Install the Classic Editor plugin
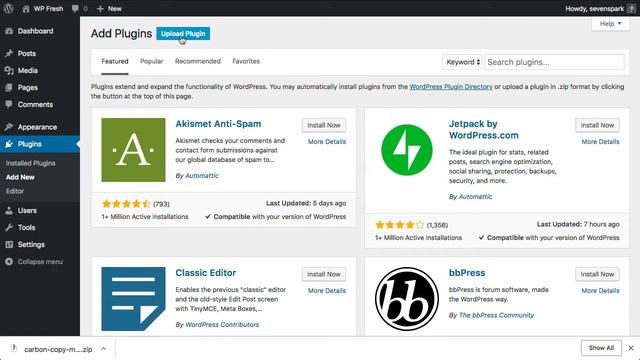640x360 pixels. 324,274
